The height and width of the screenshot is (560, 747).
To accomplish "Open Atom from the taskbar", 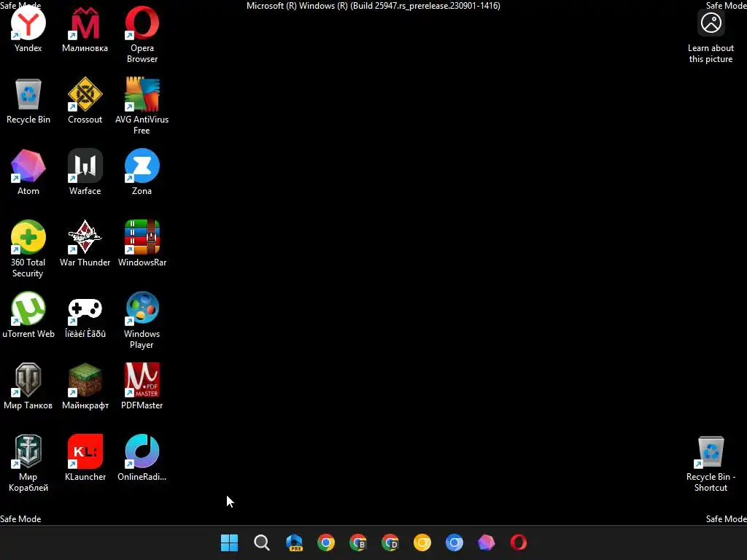I will [x=487, y=542].
